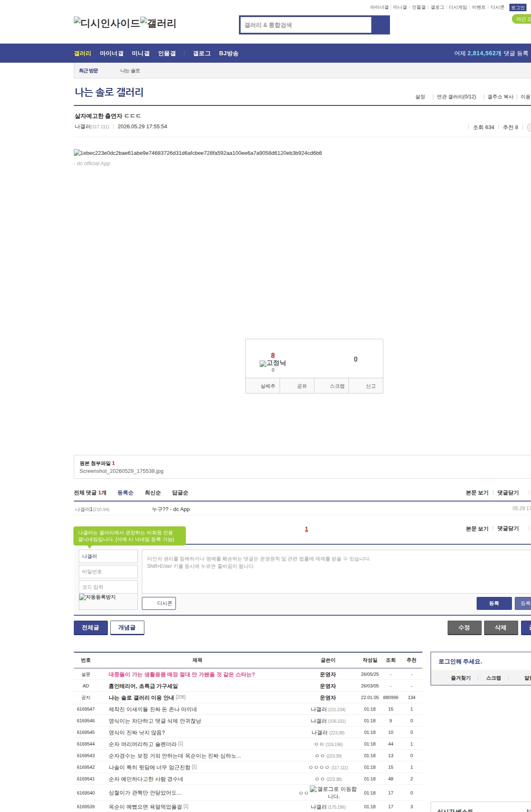Image resolution: width=531 pixels, height=812 pixels.
Task: Click the 수정 button
Action: tap(465, 628)
